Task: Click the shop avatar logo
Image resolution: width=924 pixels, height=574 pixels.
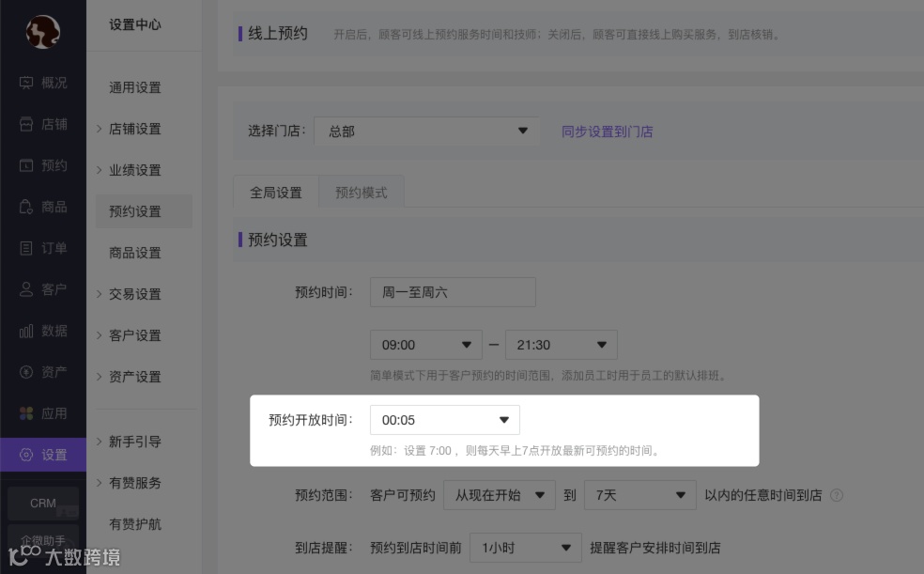Action: click(x=43, y=32)
